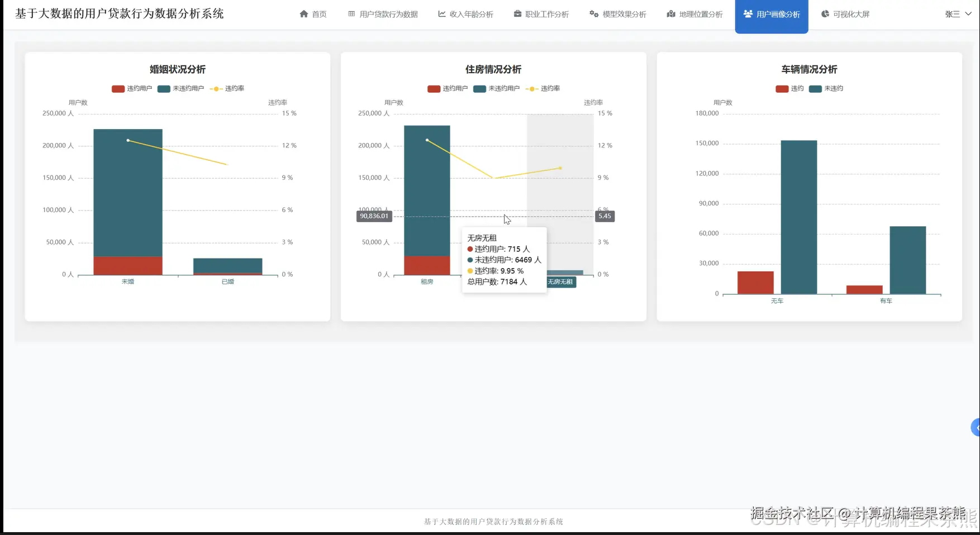980x535 pixels.
Task: Click the red 违约 bar for 有车
Action: pos(864,290)
